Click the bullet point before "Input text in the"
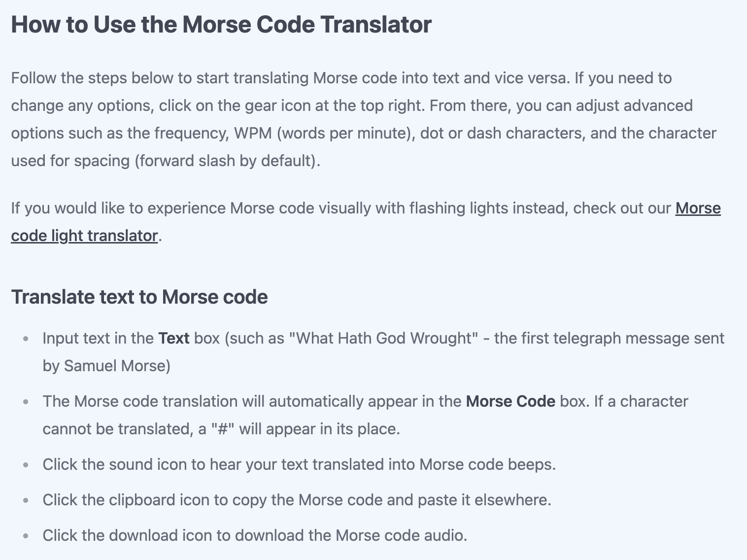This screenshot has width=747, height=560. [26, 339]
